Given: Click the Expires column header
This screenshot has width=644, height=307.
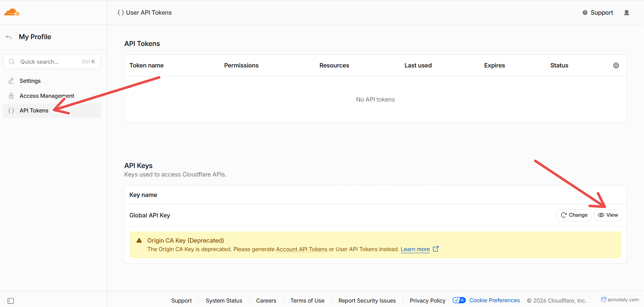Looking at the screenshot, I should click(495, 65).
